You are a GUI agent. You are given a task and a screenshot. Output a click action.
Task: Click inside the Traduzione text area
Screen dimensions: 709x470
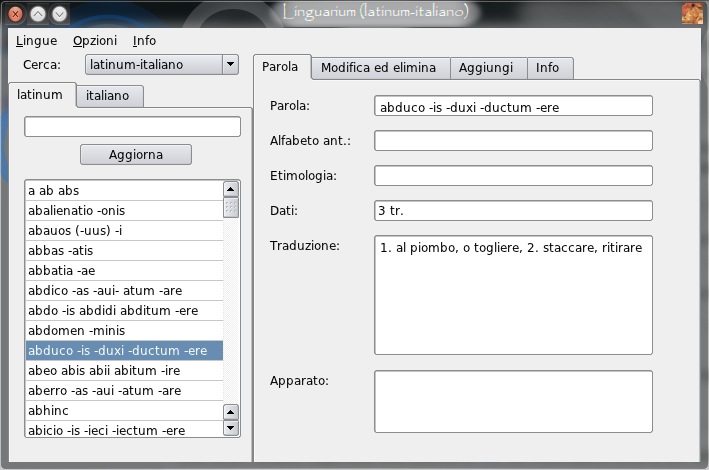[513, 295]
